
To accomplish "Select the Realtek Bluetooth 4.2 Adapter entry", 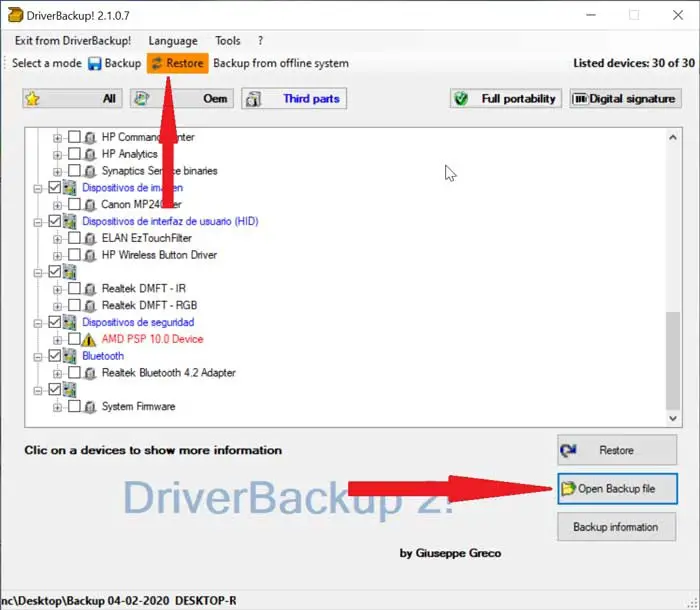I will 168,373.
